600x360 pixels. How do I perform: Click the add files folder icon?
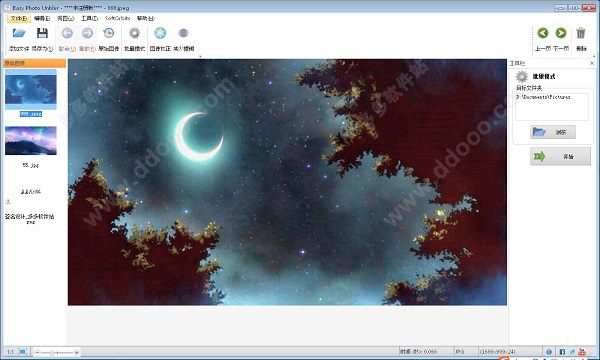19,33
